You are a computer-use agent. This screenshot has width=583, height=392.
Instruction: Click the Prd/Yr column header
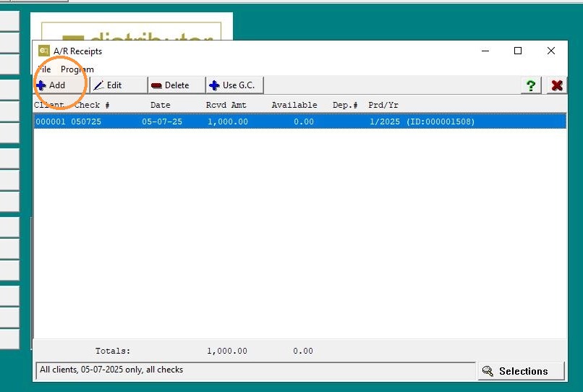coord(383,105)
